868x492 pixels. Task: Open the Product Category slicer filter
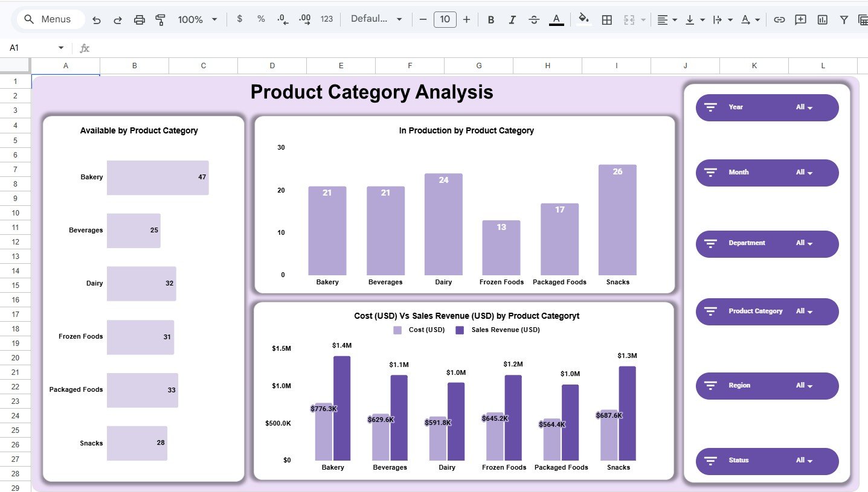point(767,311)
